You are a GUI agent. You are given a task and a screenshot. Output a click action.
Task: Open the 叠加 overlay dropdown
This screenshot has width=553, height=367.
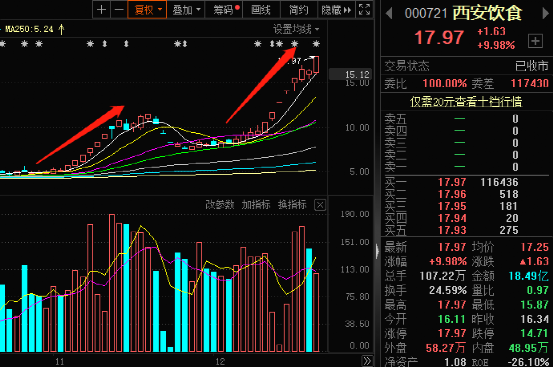(186, 10)
